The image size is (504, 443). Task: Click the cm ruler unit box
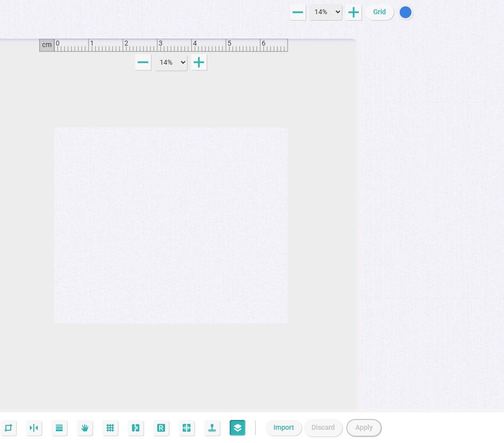[47, 45]
